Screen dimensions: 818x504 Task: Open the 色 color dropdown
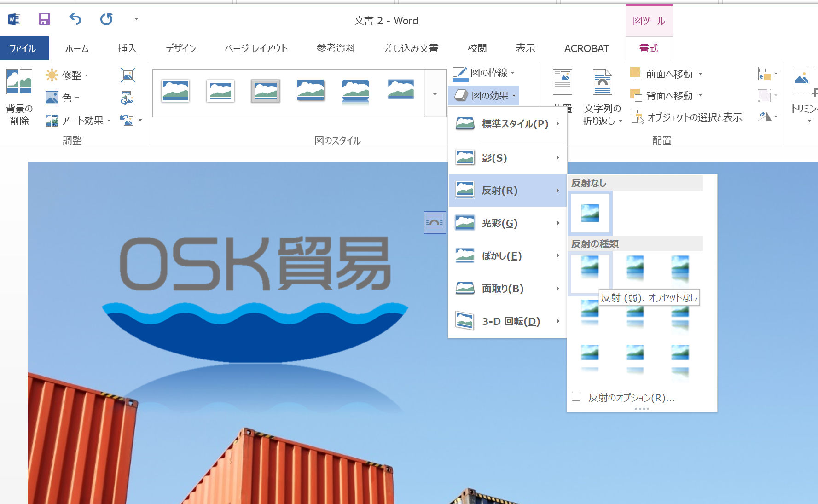click(62, 98)
